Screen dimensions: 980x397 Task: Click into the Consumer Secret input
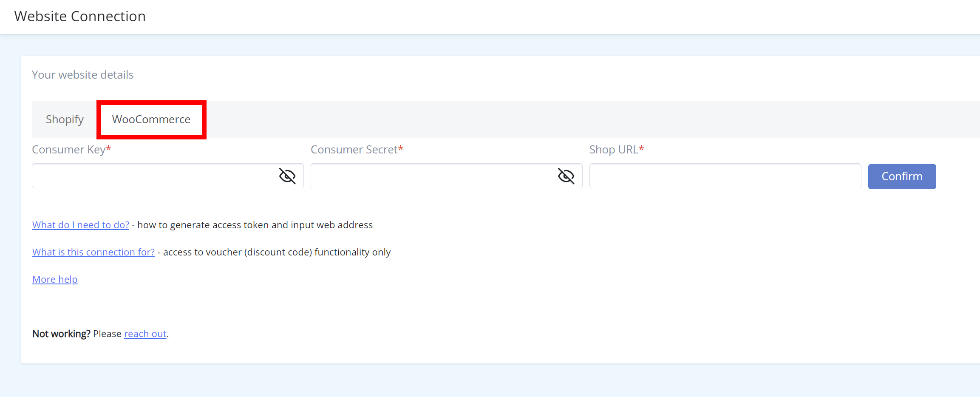[447, 176]
